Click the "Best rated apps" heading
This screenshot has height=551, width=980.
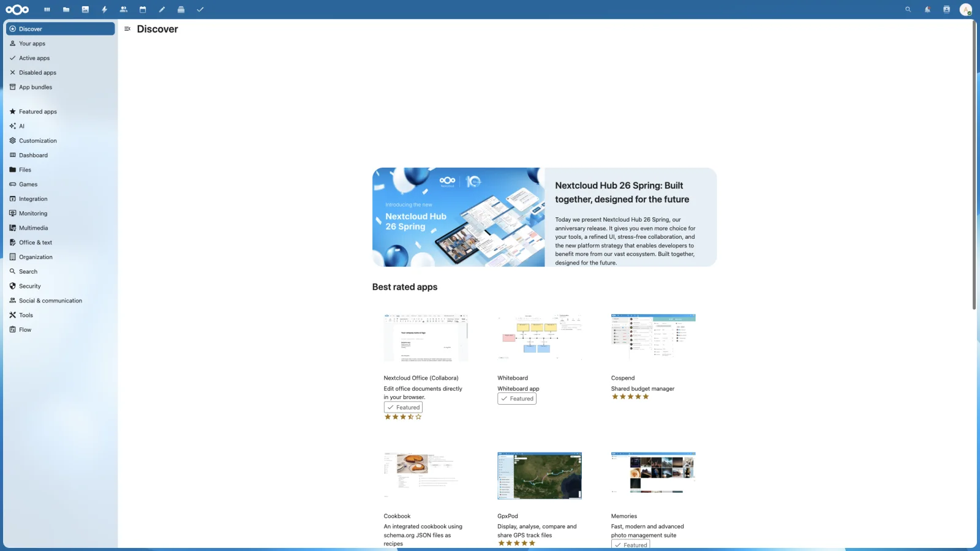coord(405,287)
